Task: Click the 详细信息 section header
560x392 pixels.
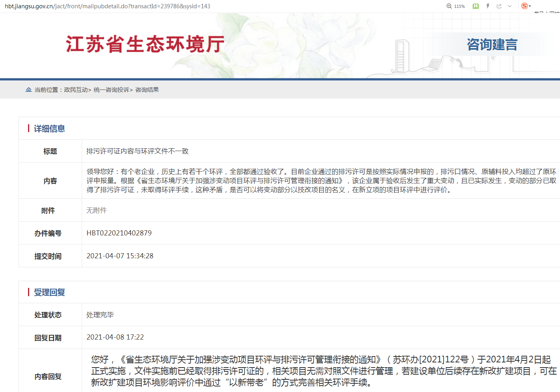Action: pyautogui.click(x=49, y=129)
